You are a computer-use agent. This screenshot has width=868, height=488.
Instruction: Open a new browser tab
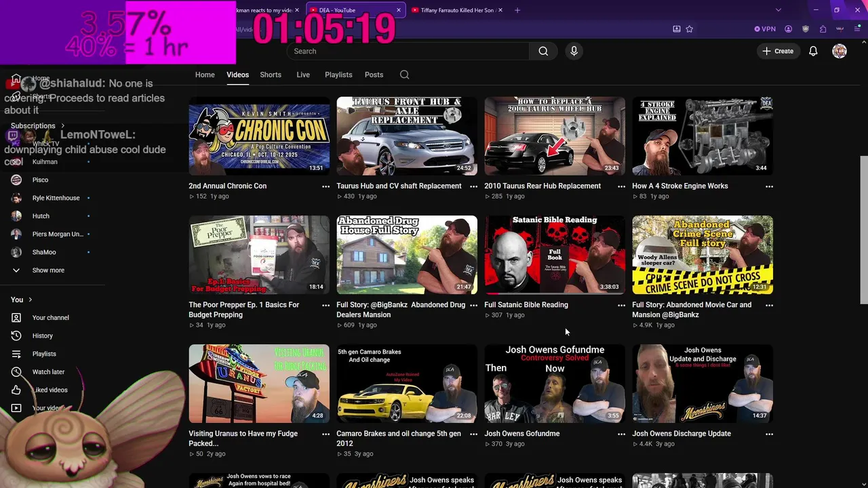[x=517, y=10]
